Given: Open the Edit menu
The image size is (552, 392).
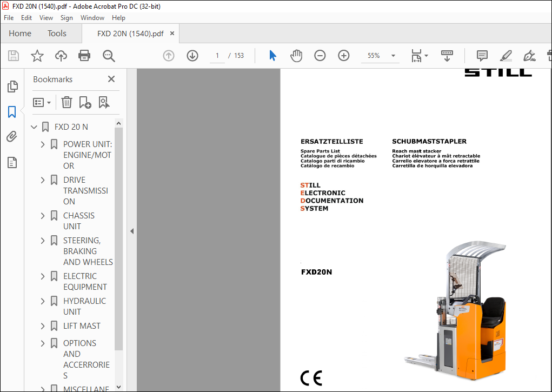Looking at the screenshot, I should [26, 18].
